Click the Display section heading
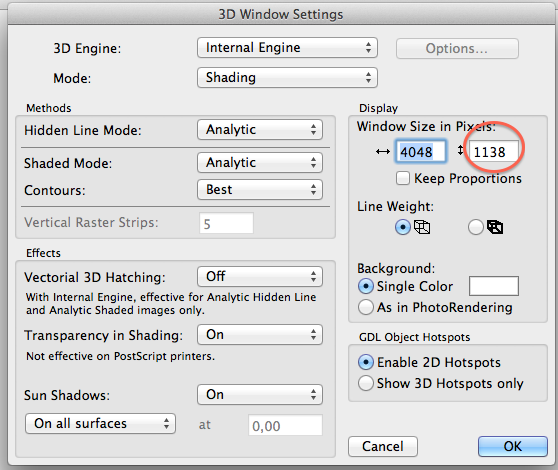Image resolution: width=558 pixels, height=470 pixels. 378,108
